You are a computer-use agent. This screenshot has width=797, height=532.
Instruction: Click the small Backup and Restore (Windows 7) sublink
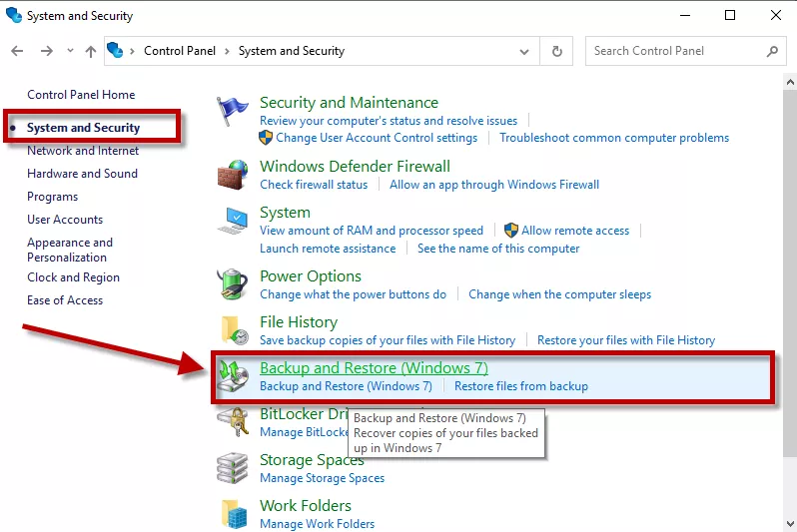pyautogui.click(x=346, y=386)
